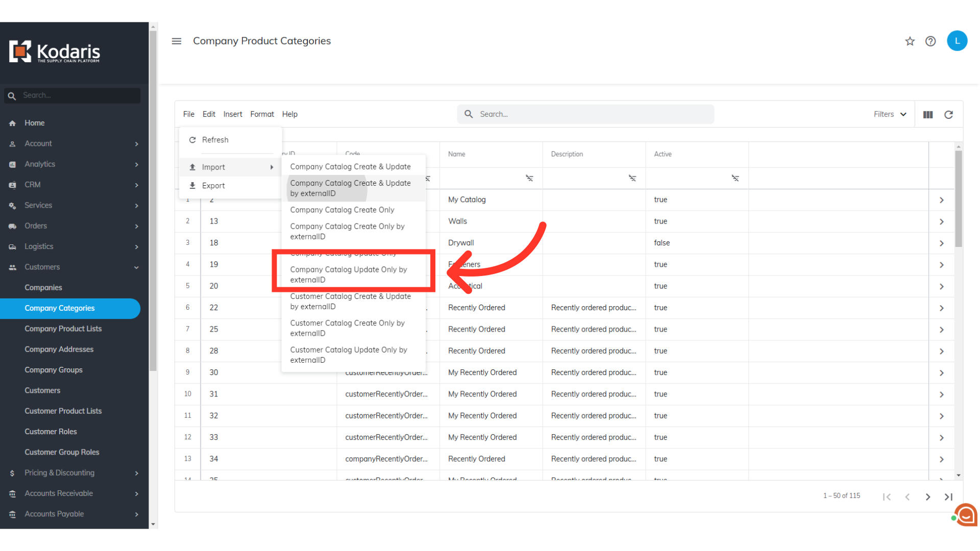This screenshot has width=980, height=551.
Task: Clear filter icon in Name column
Action: pyautogui.click(x=529, y=178)
